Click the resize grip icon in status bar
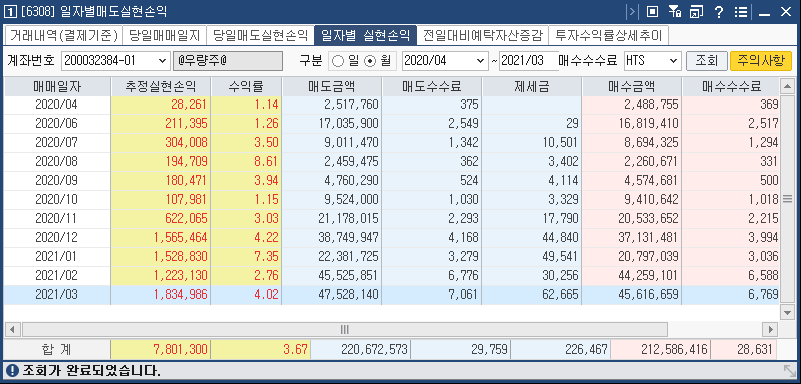 (789, 370)
